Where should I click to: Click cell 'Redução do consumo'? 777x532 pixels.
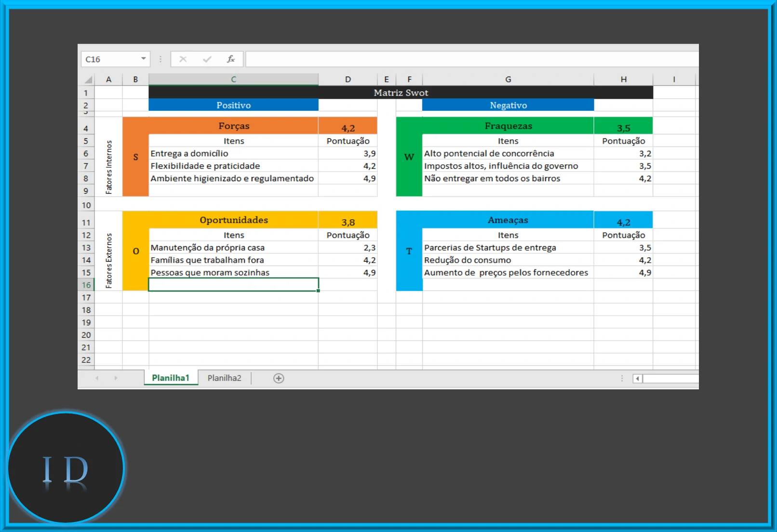tap(508, 260)
